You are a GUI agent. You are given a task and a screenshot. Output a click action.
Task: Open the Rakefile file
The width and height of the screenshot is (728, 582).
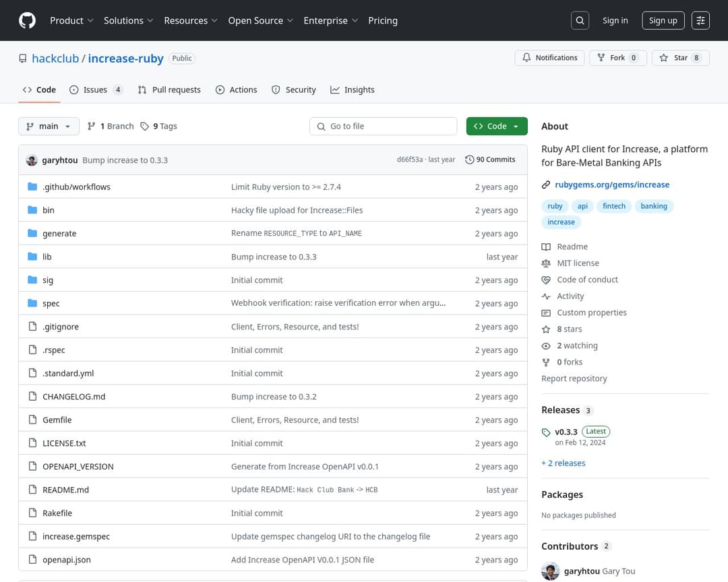pyautogui.click(x=57, y=513)
